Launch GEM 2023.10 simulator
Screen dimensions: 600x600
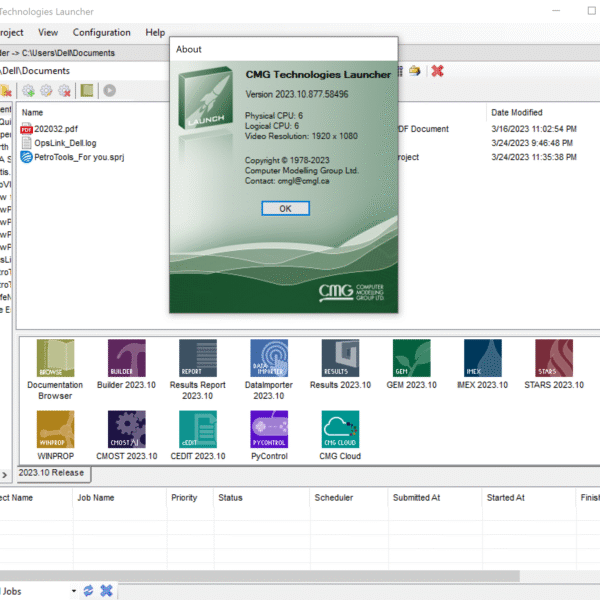pos(411,358)
